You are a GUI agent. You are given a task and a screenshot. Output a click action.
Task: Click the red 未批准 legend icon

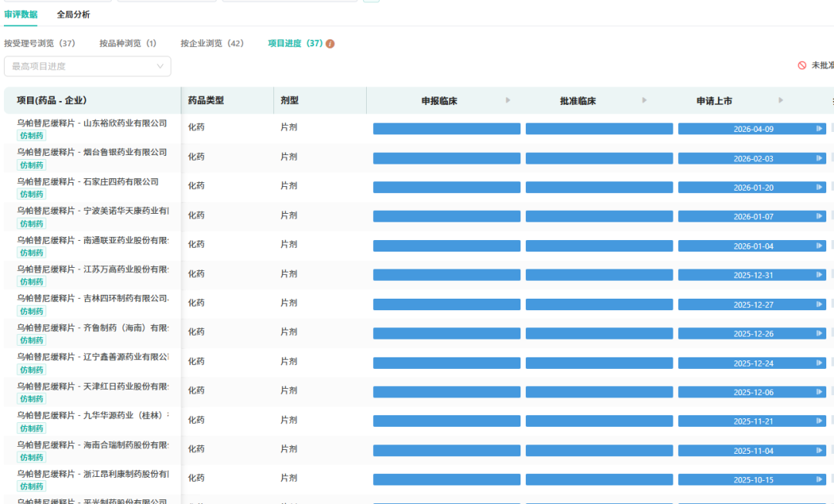point(802,66)
